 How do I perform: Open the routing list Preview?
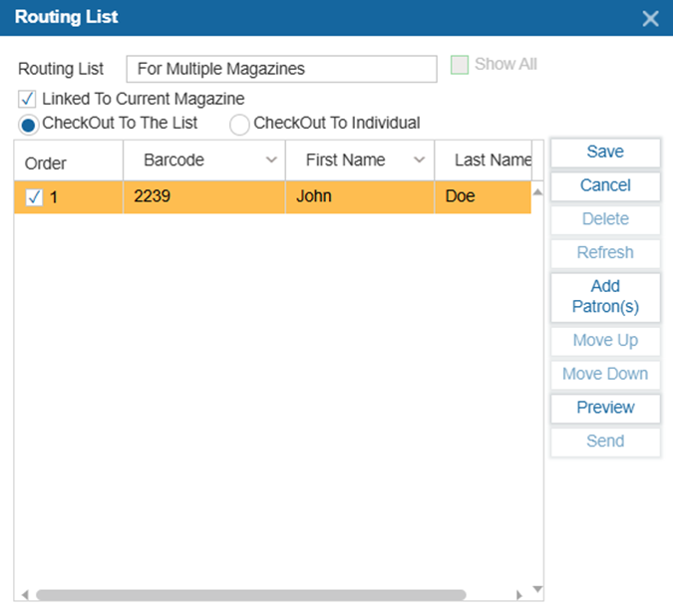point(605,408)
